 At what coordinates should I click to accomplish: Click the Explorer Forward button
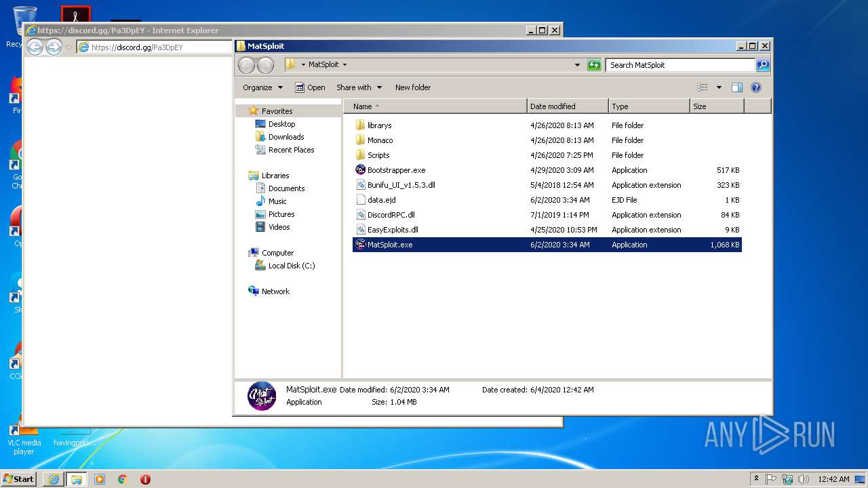pos(266,65)
